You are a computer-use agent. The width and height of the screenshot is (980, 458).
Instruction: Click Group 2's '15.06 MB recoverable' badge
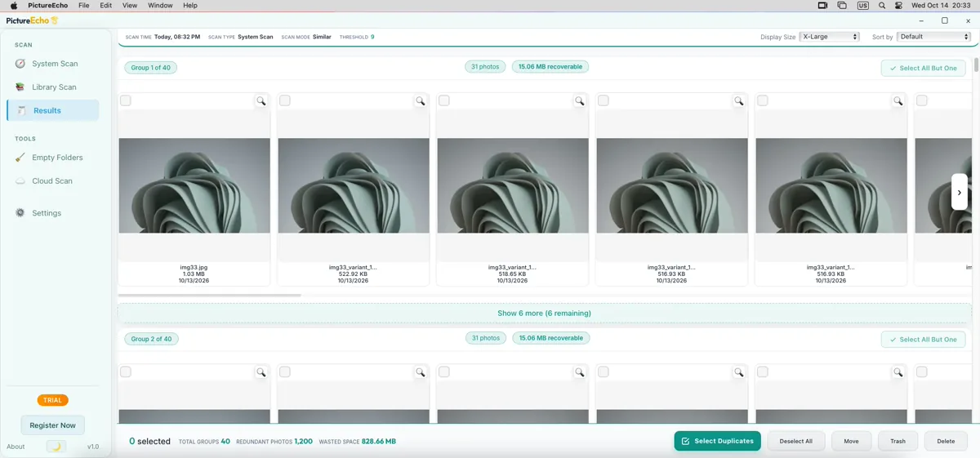[x=550, y=338]
